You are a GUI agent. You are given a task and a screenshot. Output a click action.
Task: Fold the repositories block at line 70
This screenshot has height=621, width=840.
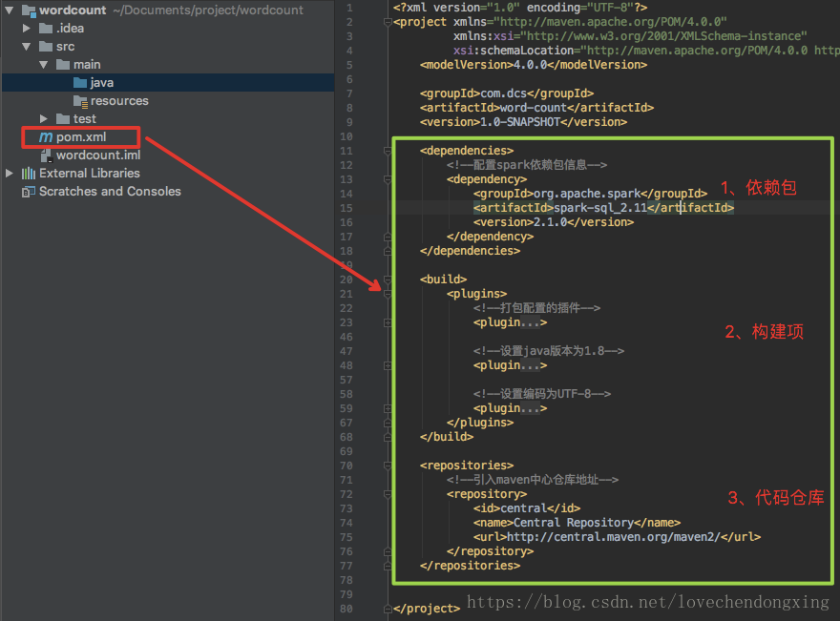pos(388,466)
